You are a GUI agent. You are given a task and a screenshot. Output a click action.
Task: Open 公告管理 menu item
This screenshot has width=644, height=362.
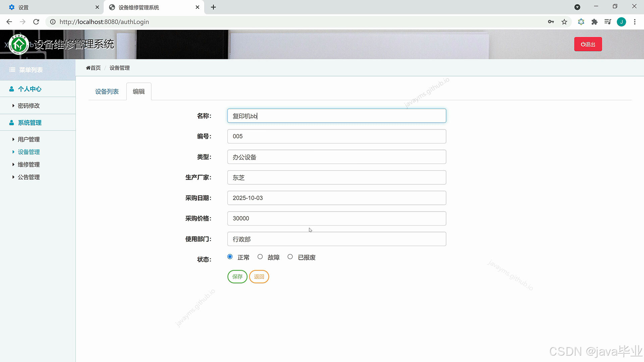point(29,177)
